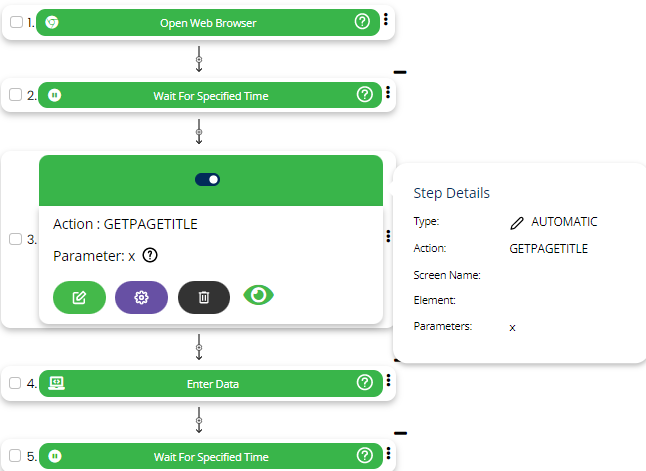Check the checkbox for step 4
The image size is (646, 471).
[15, 383]
